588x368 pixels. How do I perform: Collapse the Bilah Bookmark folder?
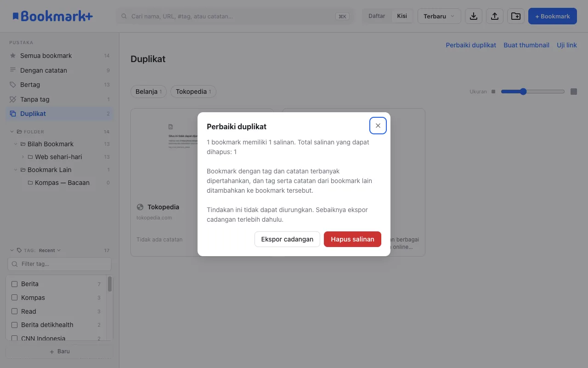(16, 144)
